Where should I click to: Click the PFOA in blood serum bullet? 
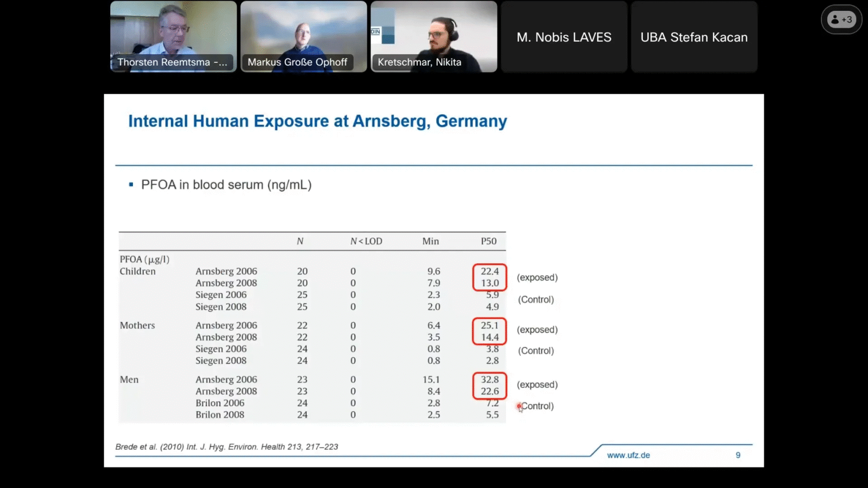(226, 185)
